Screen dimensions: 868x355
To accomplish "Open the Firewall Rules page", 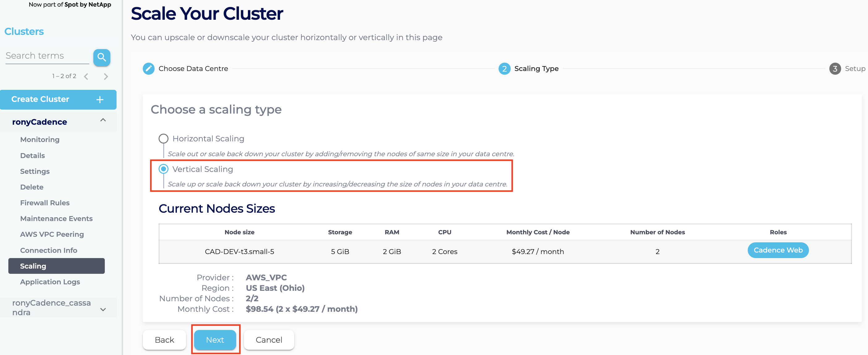I will [x=45, y=203].
